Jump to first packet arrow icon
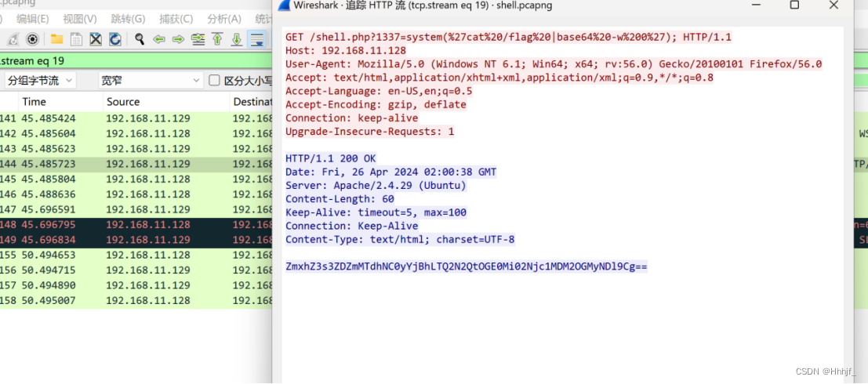 click(217, 39)
